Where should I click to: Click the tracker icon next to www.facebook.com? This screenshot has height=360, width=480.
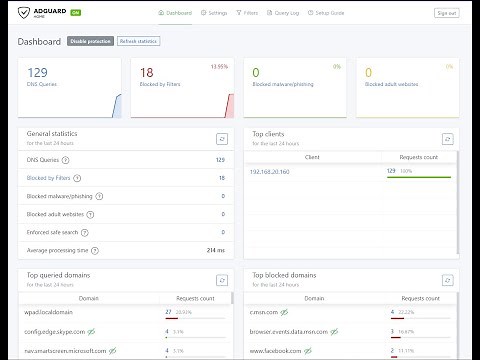click(308, 351)
